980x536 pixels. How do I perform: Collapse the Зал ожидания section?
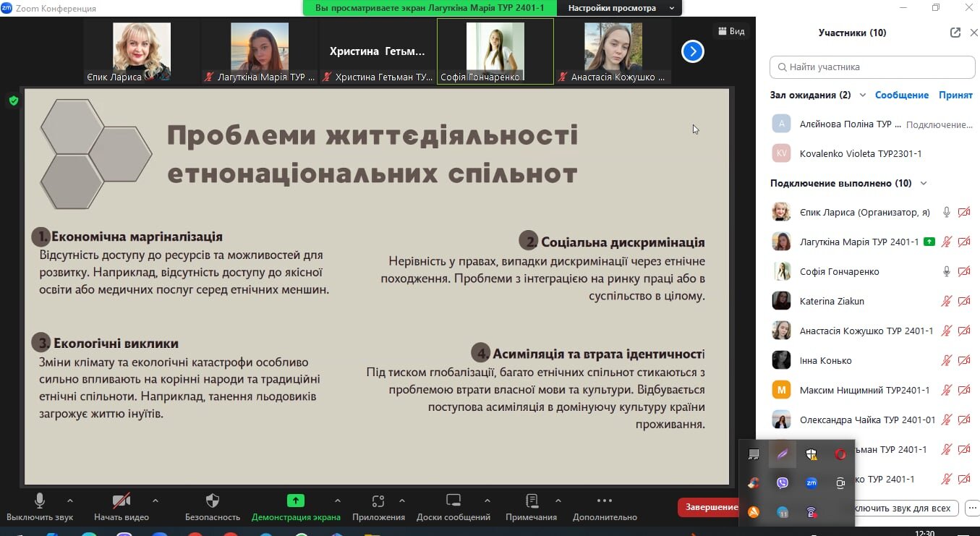click(862, 95)
